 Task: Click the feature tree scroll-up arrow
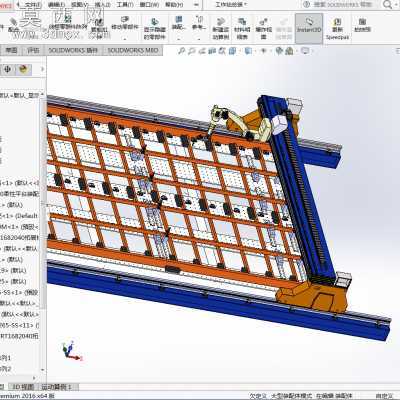[x=42, y=95]
